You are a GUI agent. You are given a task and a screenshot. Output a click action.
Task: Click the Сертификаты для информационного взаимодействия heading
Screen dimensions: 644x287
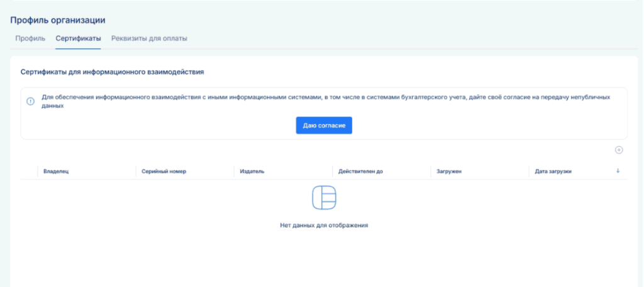click(x=113, y=72)
